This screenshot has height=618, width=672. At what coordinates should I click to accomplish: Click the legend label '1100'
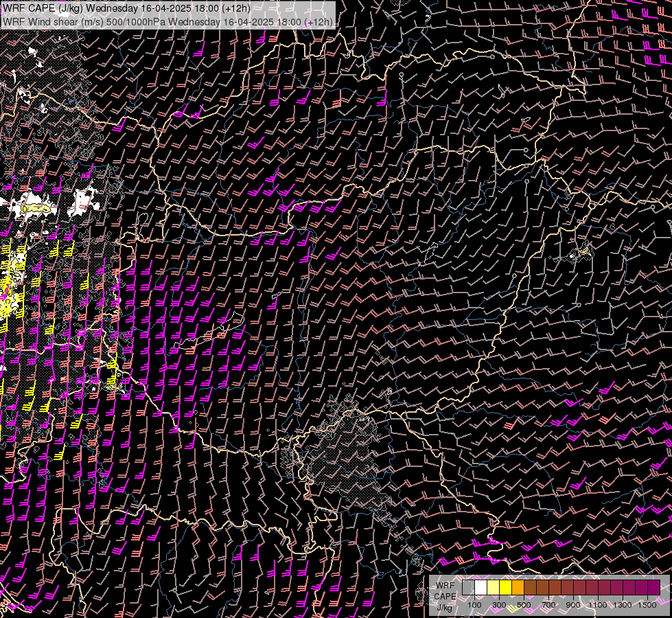point(598,605)
